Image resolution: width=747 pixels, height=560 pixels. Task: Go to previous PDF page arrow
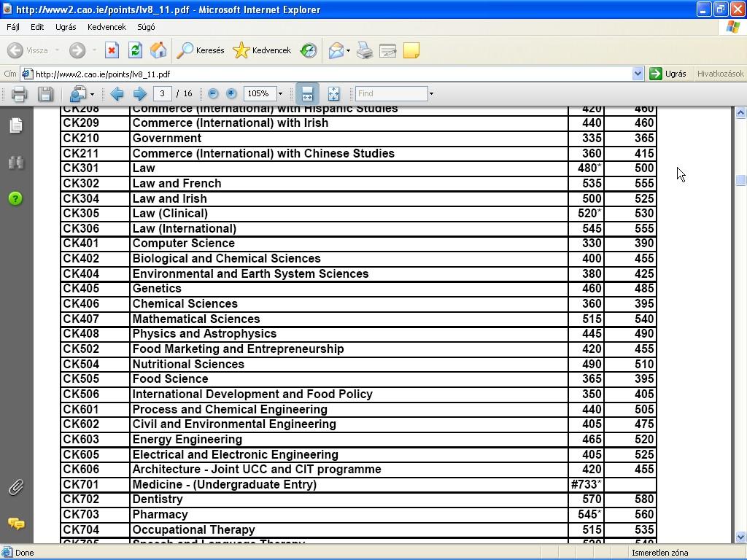[x=117, y=94]
